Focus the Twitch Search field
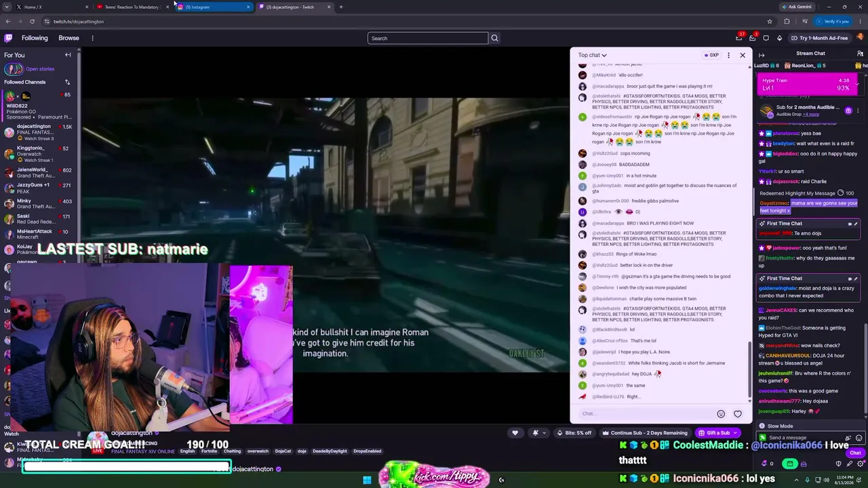 tap(427, 38)
